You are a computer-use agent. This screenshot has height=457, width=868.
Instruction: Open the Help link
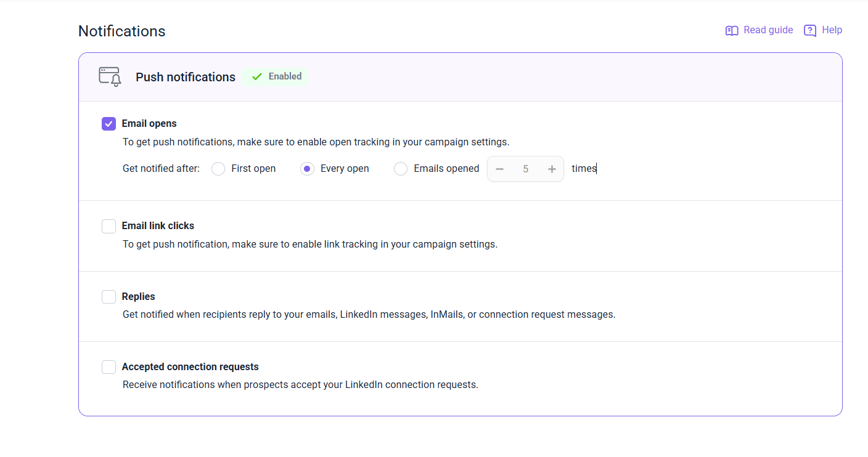(823, 30)
